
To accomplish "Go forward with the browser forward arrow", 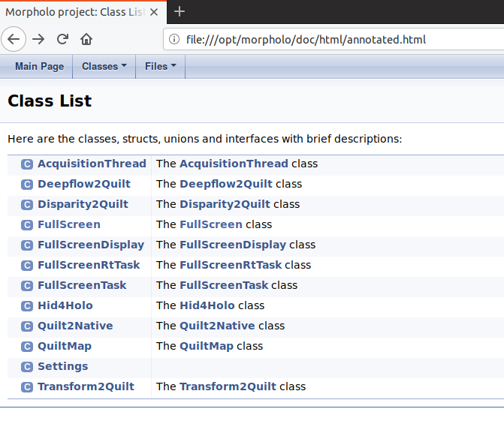I will click(38, 39).
